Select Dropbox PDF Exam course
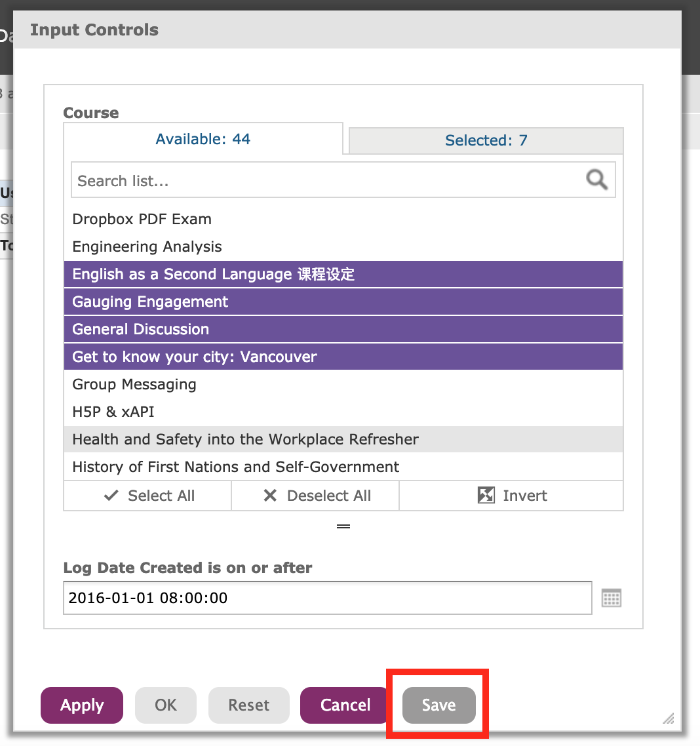Screen dimensions: 700x746 click(343, 219)
